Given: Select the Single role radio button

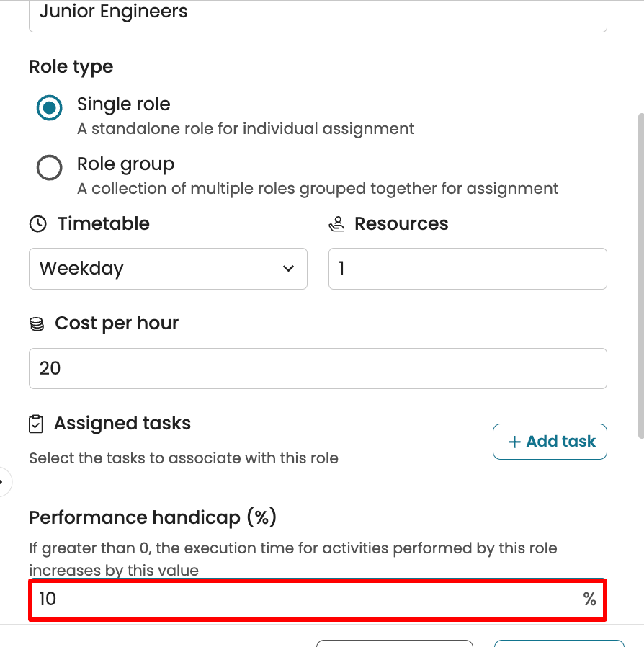Looking at the screenshot, I should tap(49, 109).
